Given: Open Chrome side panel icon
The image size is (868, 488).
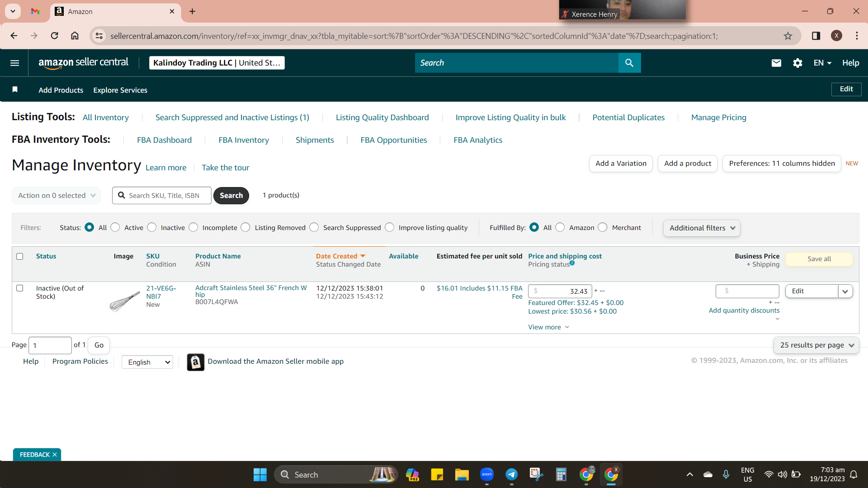Looking at the screenshot, I should pyautogui.click(x=816, y=36).
